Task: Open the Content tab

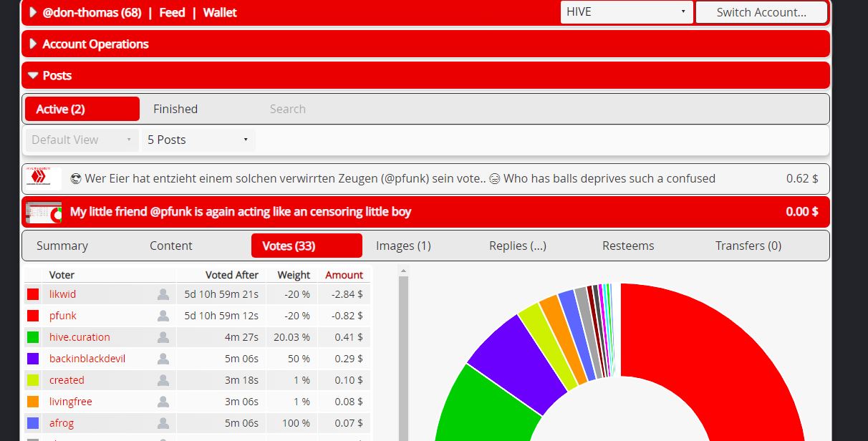Action: (x=171, y=246)
